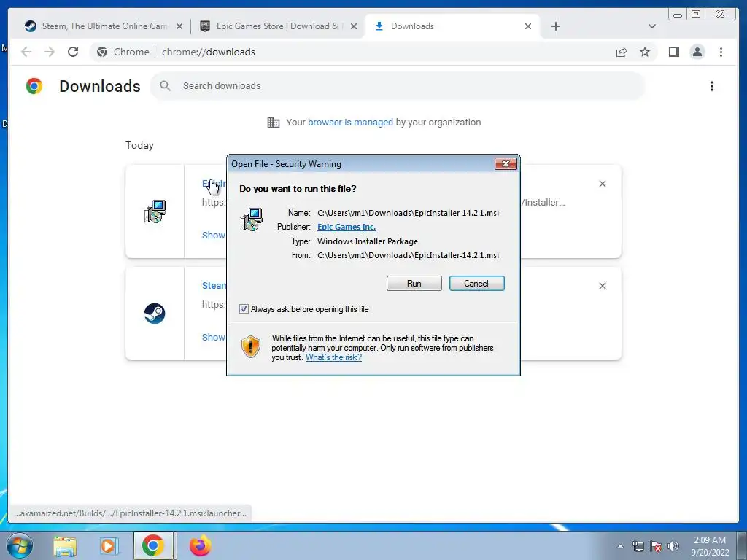Click the network tray icon
747x560 pixels.
(638, 546)
